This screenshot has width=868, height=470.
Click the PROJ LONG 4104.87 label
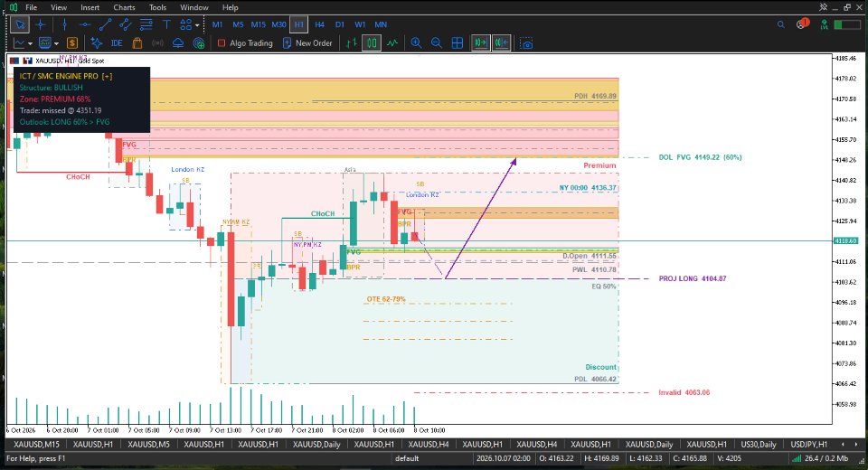pyautogui.click(x=692, y=278)
